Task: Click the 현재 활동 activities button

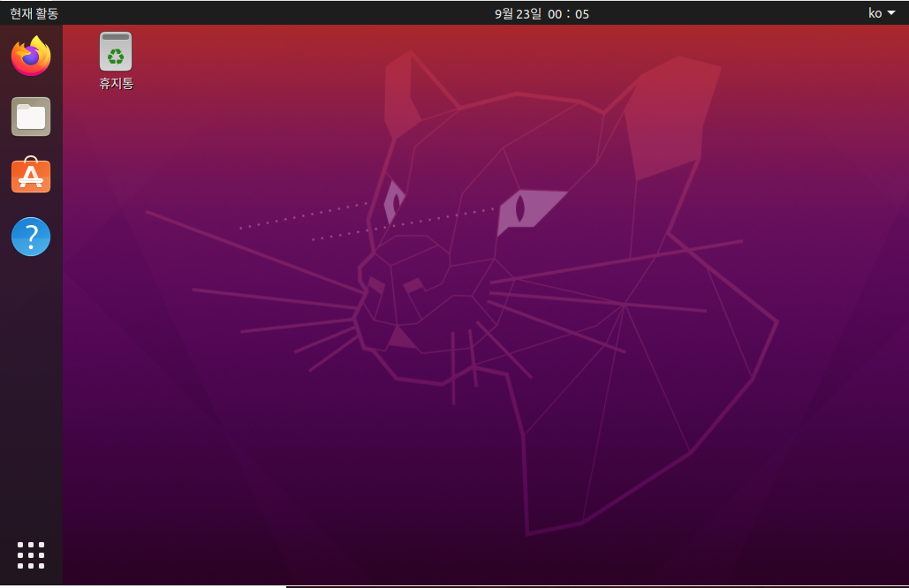Action: [34, 13]
